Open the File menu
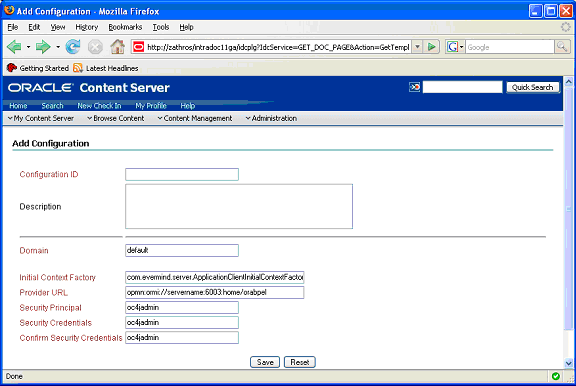Image resolution: width=576 pixels, height=386 pixels. 12,27
